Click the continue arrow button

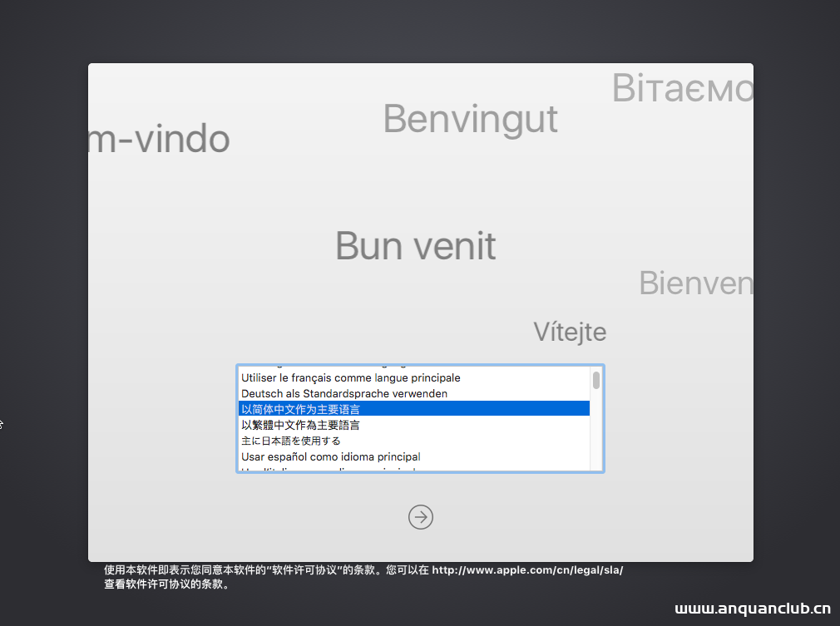coord(420,517)
